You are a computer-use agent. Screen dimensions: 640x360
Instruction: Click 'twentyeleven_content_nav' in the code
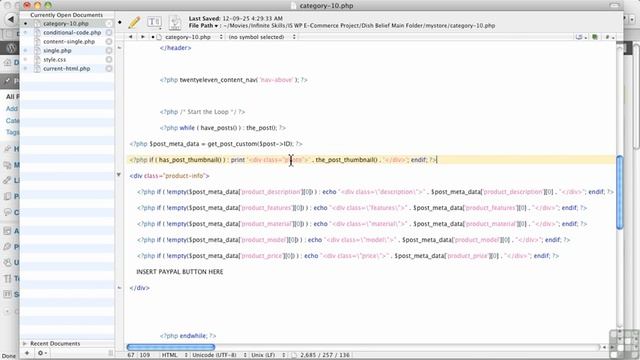(x=218, y=80)
